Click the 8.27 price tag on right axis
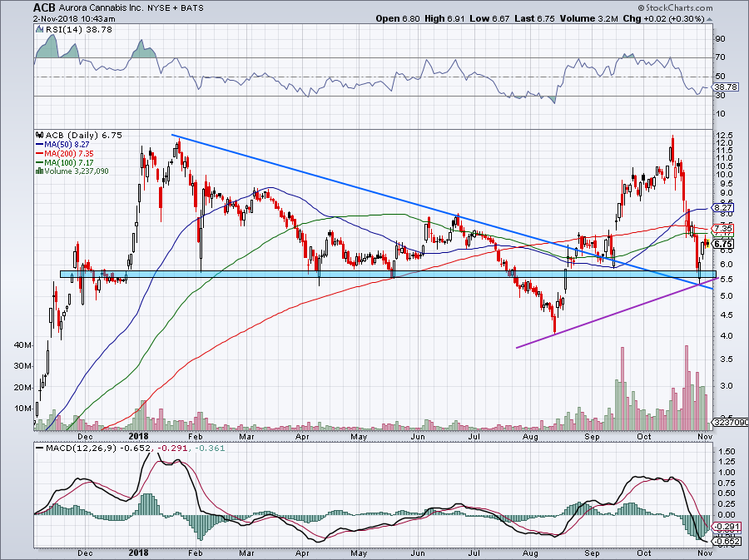Image resolution: width=749 pixels, height=560 pixels. 724,208
